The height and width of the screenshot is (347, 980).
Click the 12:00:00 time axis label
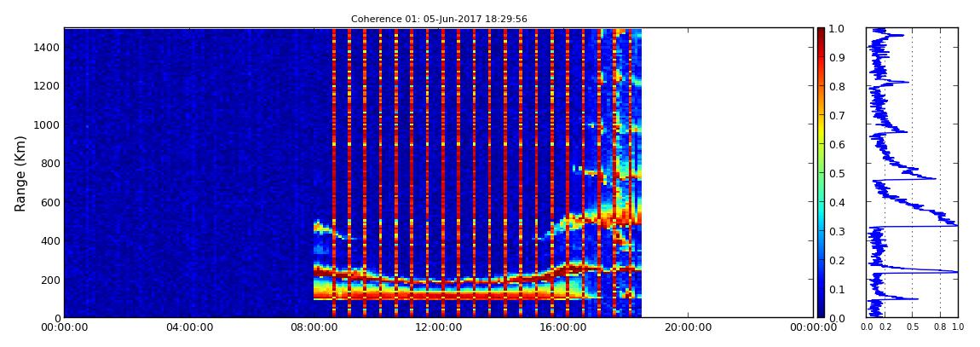(x=438, y=327)
